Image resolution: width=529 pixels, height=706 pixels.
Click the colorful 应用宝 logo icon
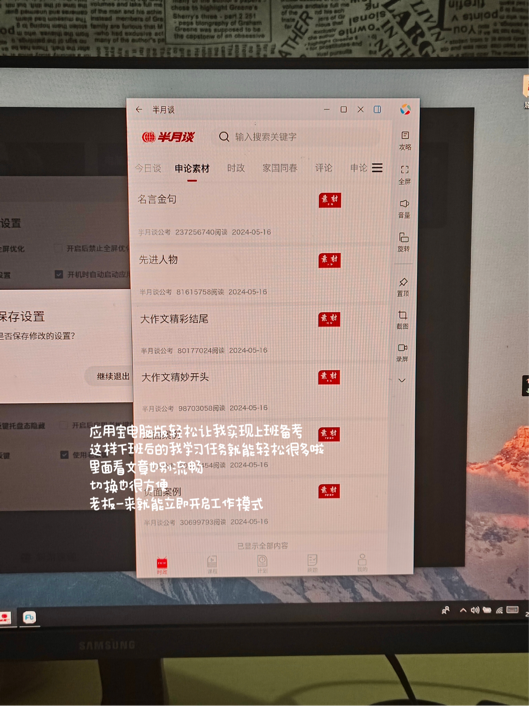tap(405, 109)
